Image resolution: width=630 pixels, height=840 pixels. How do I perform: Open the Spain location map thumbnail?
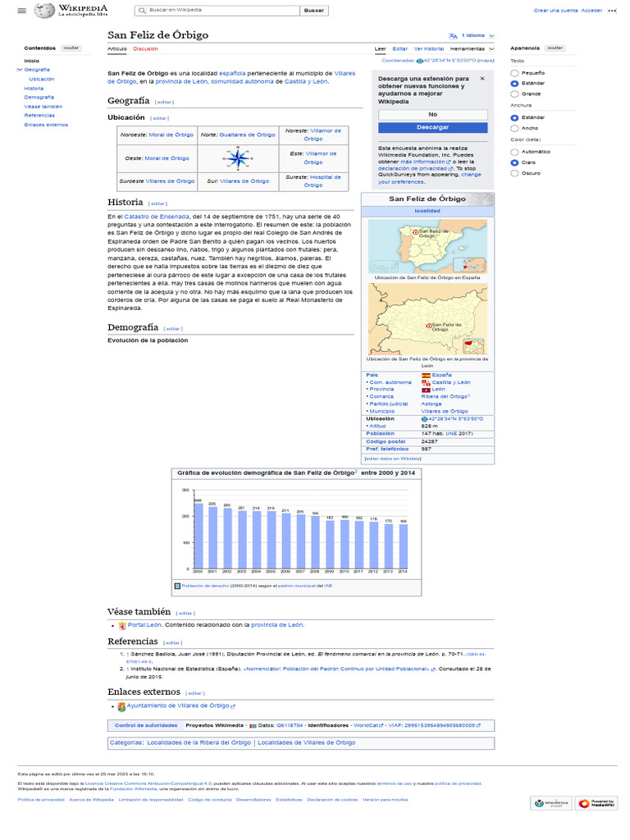[427, 247]
